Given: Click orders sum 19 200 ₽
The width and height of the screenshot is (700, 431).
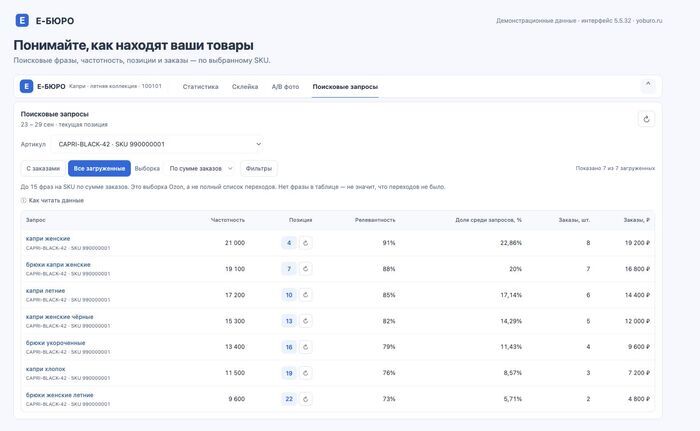Looking at the screenshot, I should (637, 243).
